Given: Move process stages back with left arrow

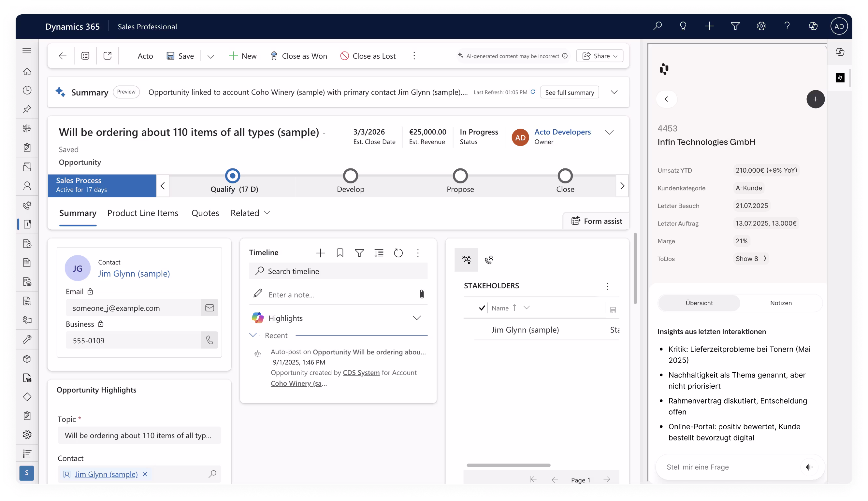Looking at the screenshot, I should tap(163, 186).
